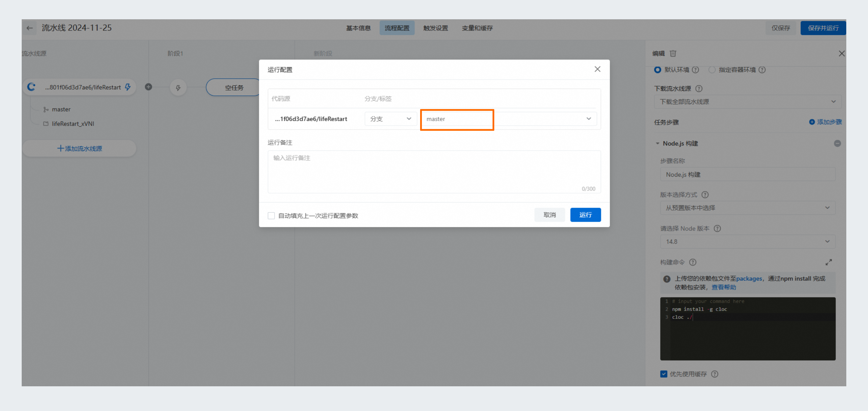Select 默认环境 radio option
The width and height of the screenshot is (868, 411).
(x=657, y=70)
